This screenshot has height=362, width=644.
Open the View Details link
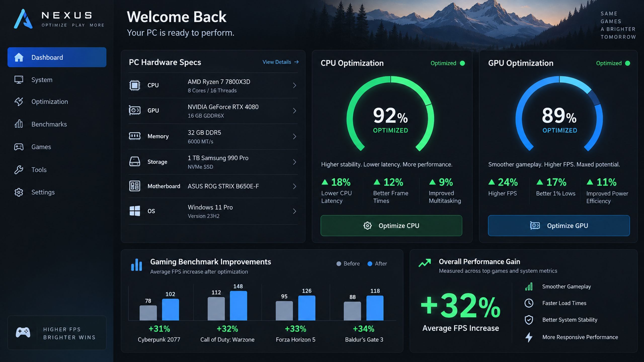tap(280, 62)
